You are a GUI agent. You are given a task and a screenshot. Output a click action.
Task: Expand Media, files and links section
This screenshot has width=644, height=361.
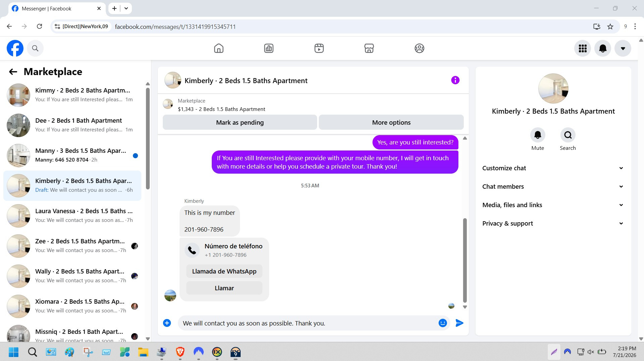[x=553, y=205]
